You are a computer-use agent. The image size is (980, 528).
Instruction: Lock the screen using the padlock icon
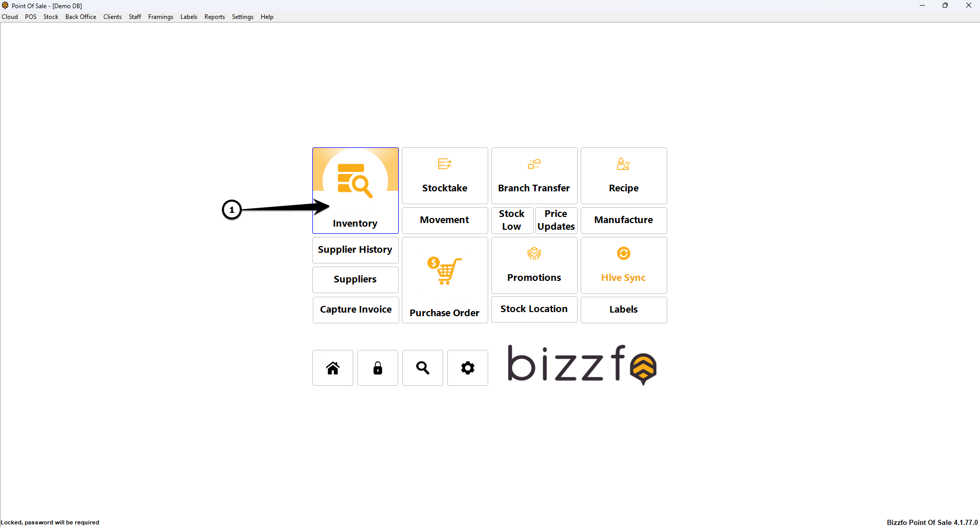pyautogui.click(x=377, y=367)
